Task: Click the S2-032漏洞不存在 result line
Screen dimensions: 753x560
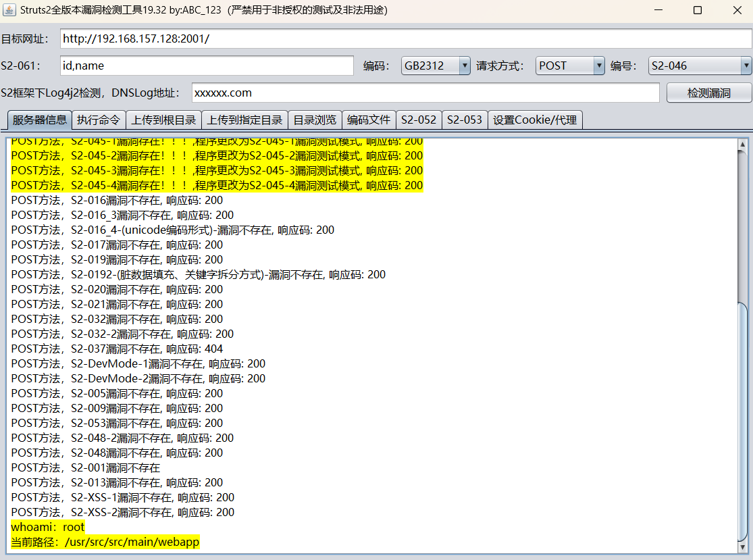Action: click(x=117, y=320)
